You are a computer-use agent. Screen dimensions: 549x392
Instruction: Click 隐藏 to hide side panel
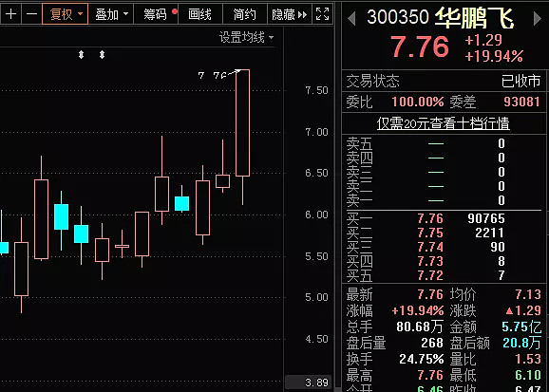tap(289, 14)
